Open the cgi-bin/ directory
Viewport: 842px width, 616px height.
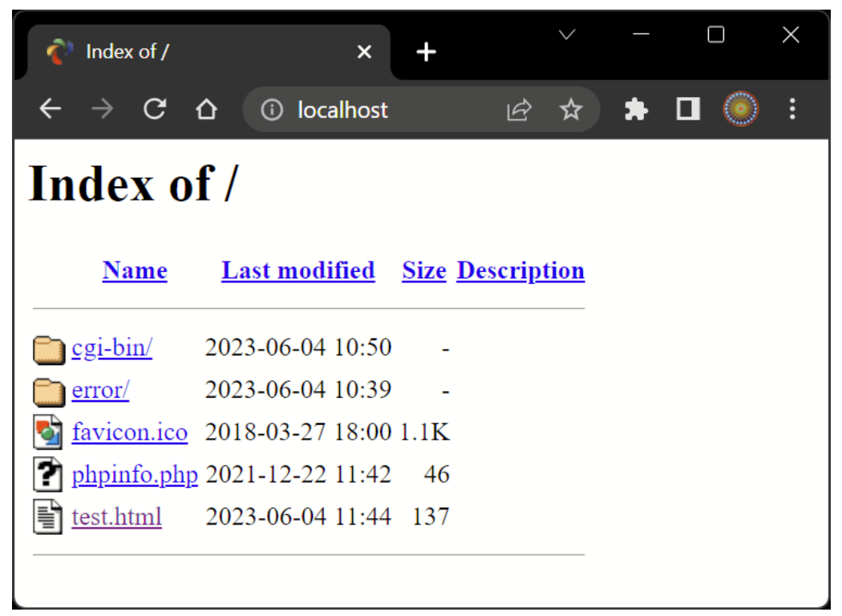(111, 348)
